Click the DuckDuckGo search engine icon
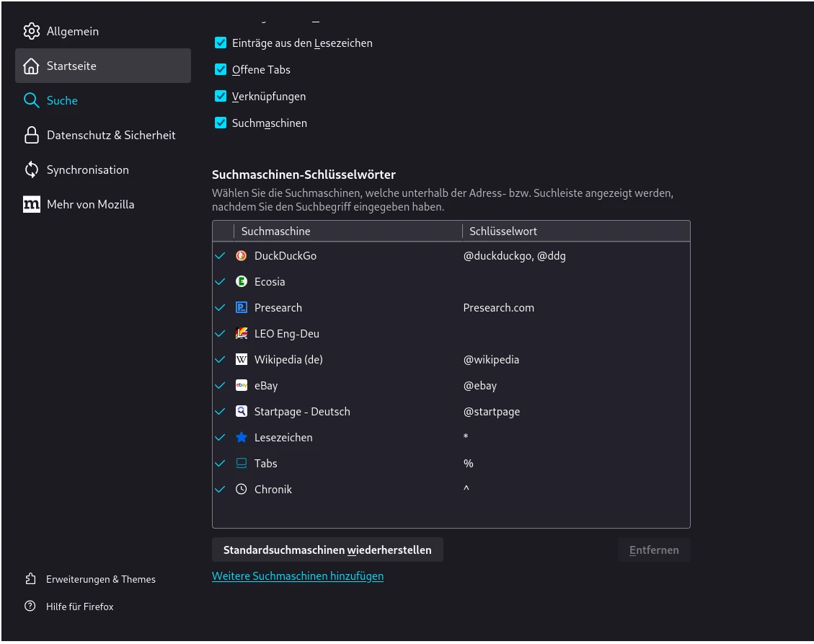The height and width of the screenshot is (644, 814). (242, 256)
